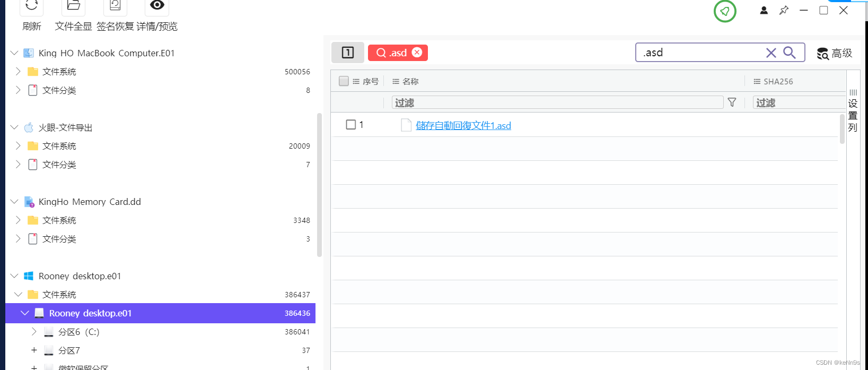Clear the search box with X

771,53
